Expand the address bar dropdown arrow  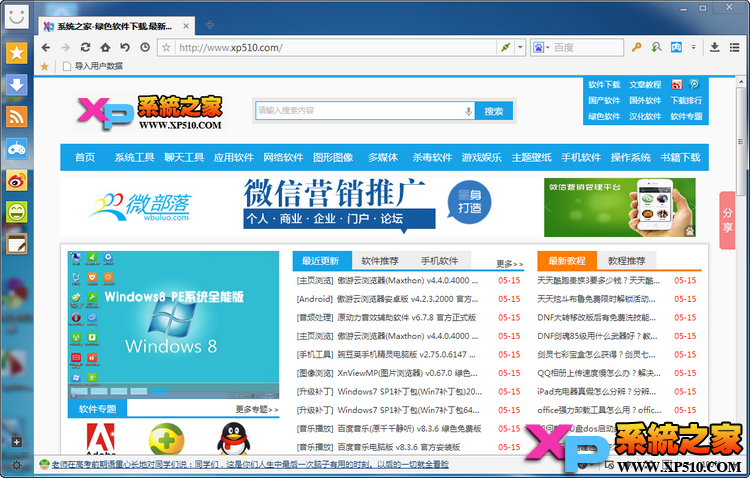point(520,47)
